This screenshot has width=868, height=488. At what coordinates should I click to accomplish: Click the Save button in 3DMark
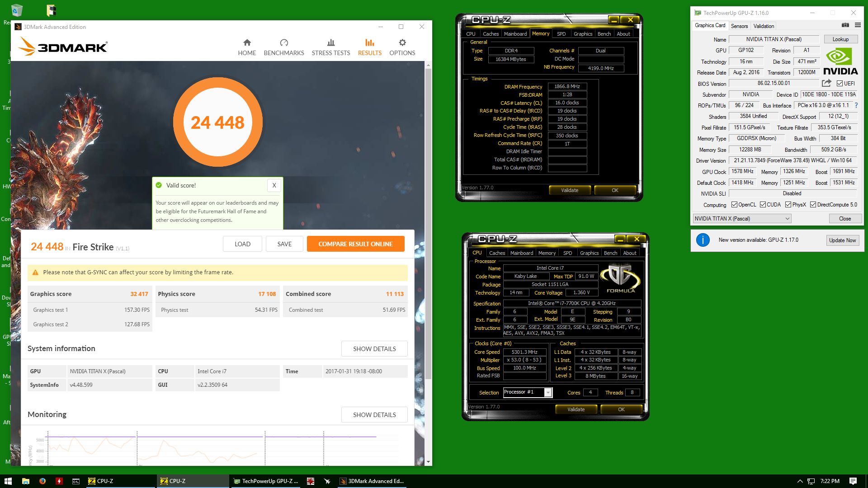[284, 244]
